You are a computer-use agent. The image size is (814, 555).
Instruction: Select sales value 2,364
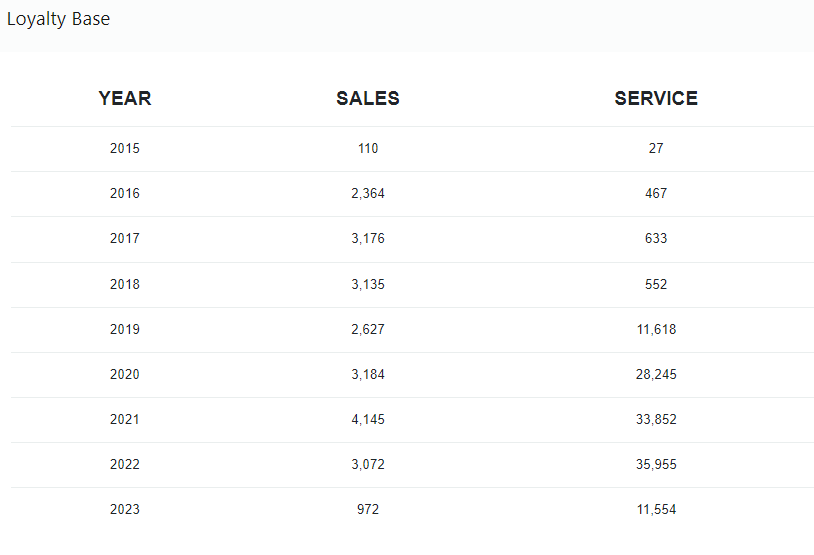pos(368,193)
